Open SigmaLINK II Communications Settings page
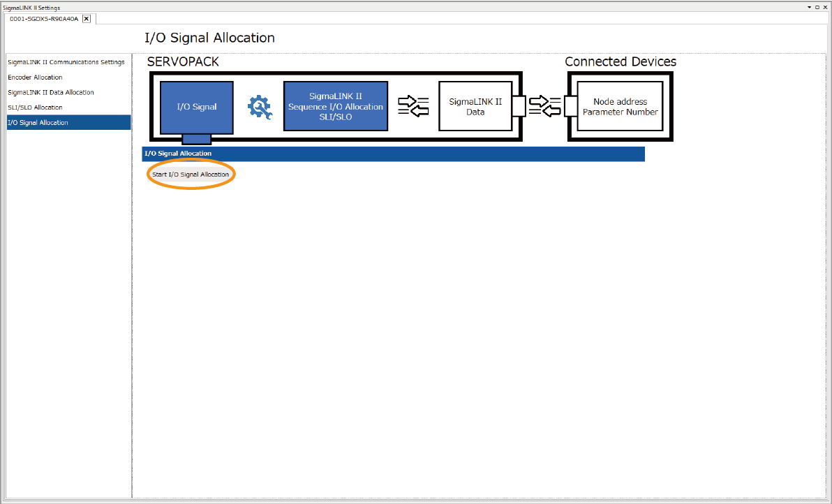The image size is (832, 504). 66,62
